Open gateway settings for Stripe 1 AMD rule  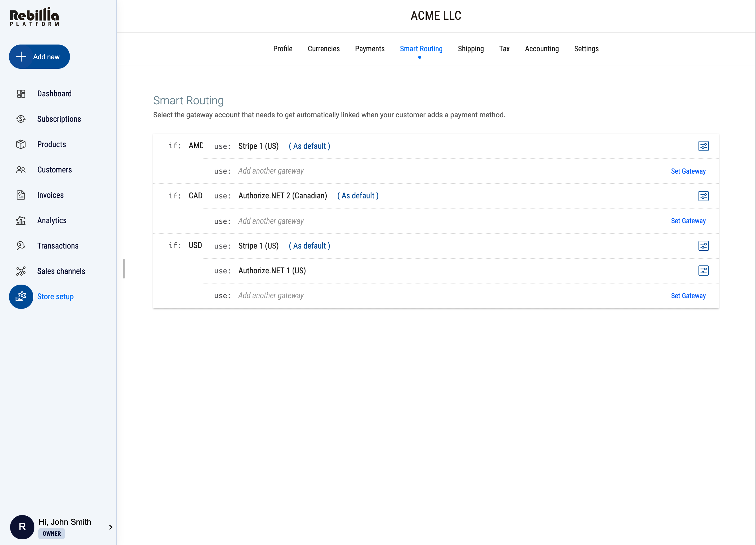[x=703, y=146]
